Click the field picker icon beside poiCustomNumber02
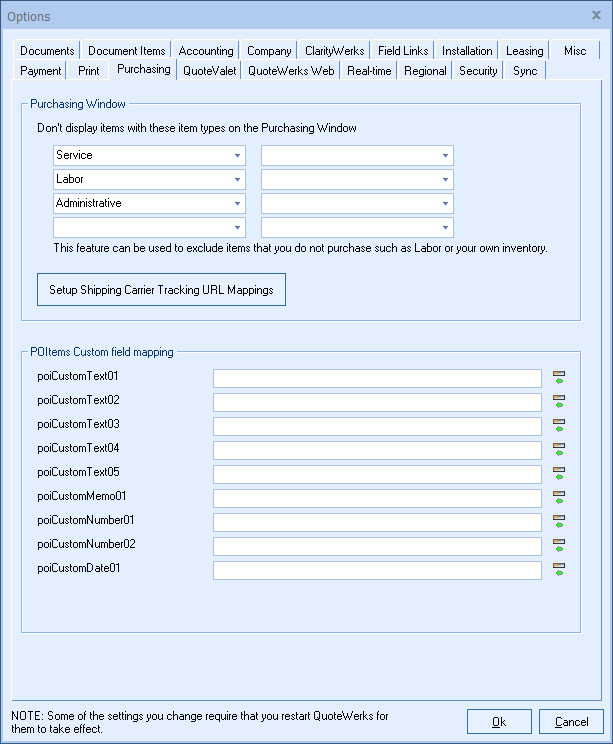This screenshot has width=613, height=744. pos(559,546)
